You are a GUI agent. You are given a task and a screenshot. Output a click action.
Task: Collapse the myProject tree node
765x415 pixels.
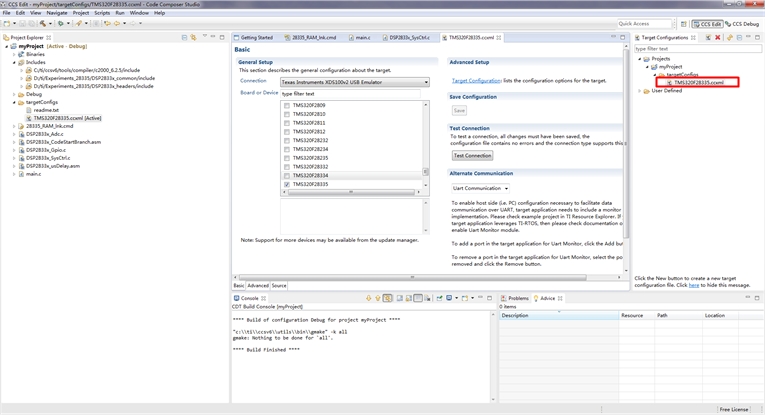point(7,46)
